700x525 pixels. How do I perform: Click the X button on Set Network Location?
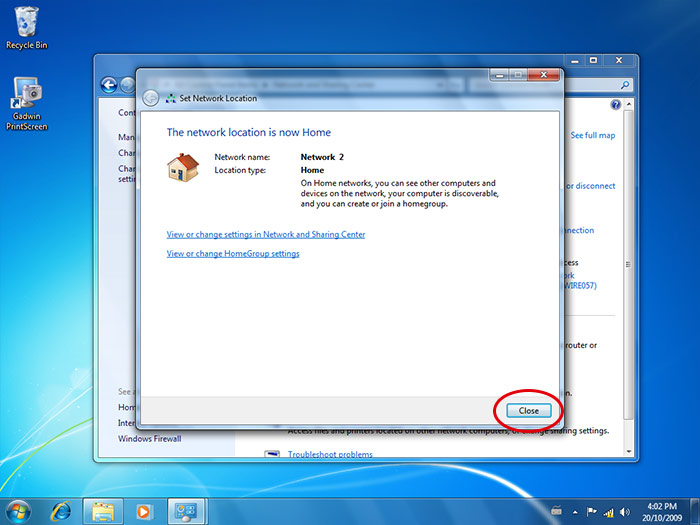(x=543, y=75)
